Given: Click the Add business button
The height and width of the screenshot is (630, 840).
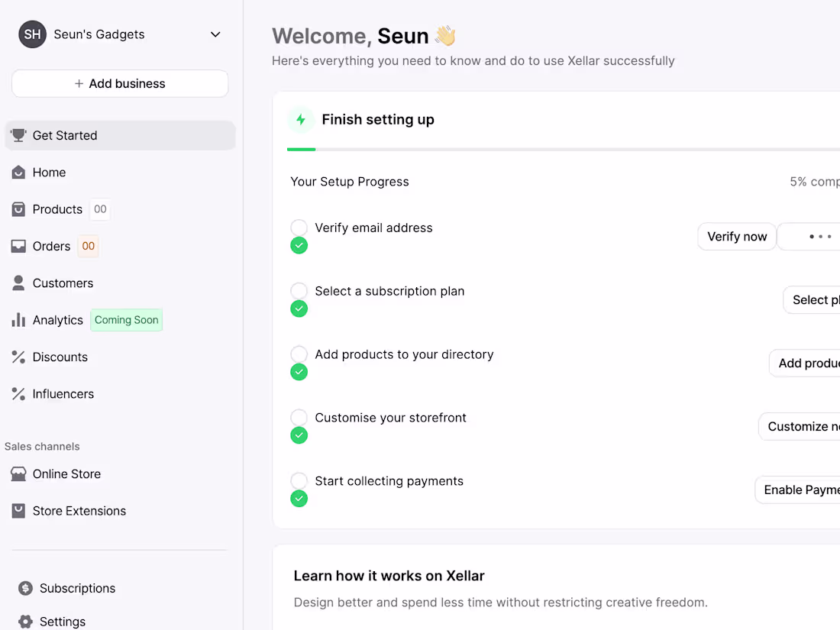Looking at the screenshot, I should (120, 84).
